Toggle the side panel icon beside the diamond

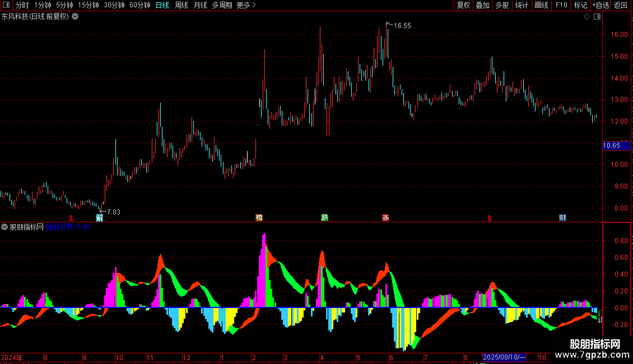pyautogui.click(x=597, y=17)
